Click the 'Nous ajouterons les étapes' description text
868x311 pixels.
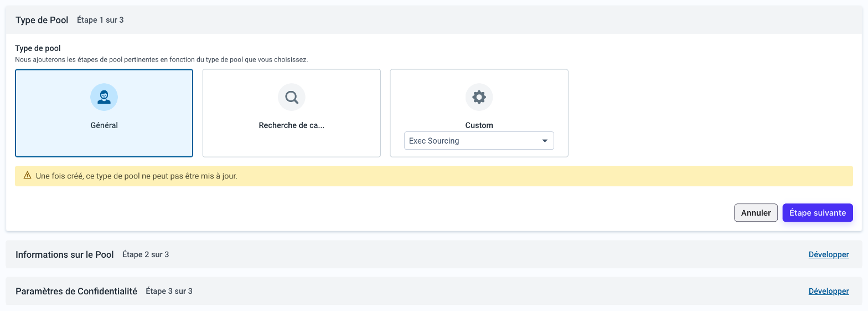161,59
